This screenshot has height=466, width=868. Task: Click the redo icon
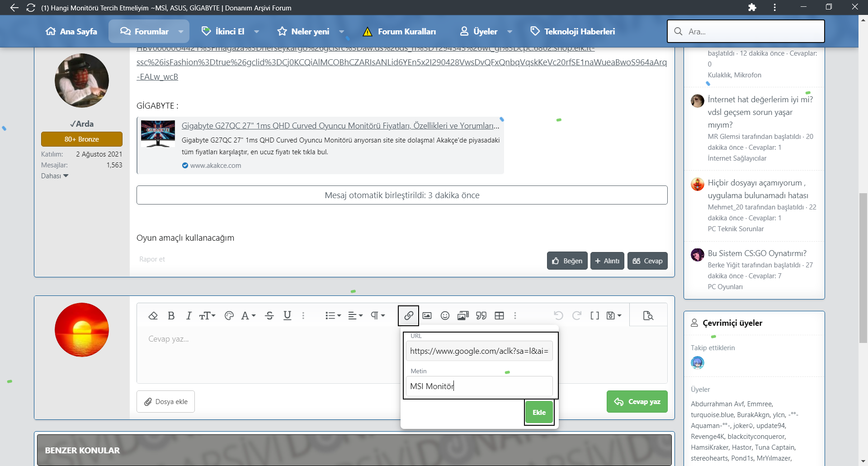576,316
